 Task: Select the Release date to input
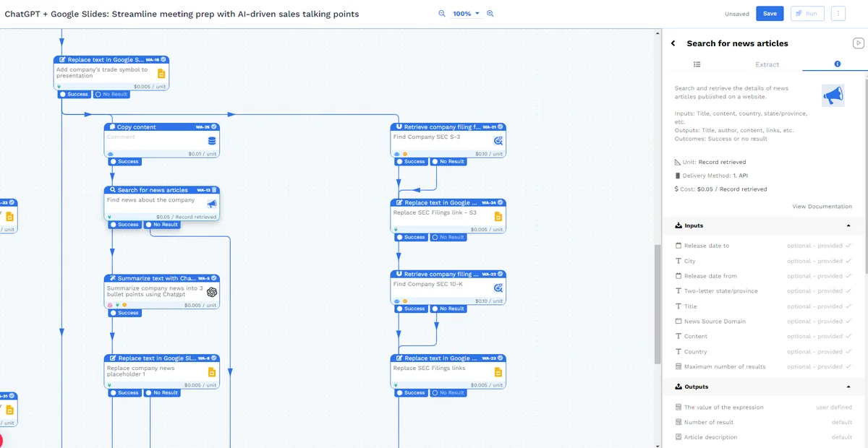763,246
